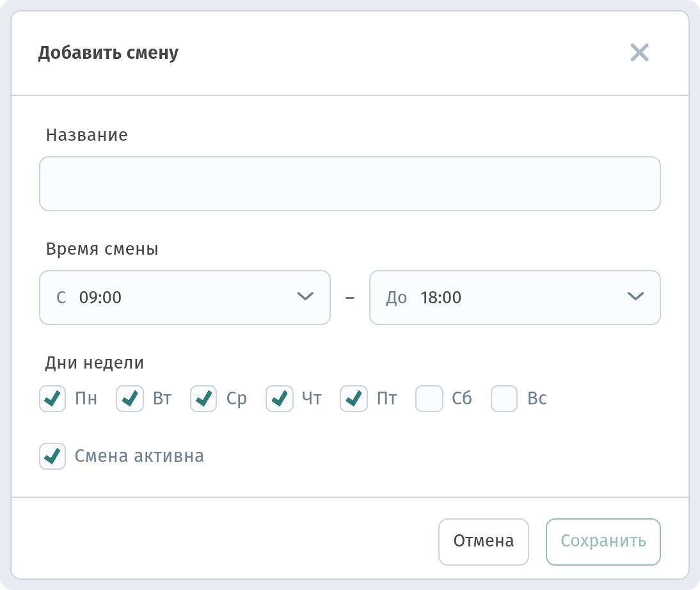
Task: Uncheck the Ср checkbox
Action: pos(203,399)
